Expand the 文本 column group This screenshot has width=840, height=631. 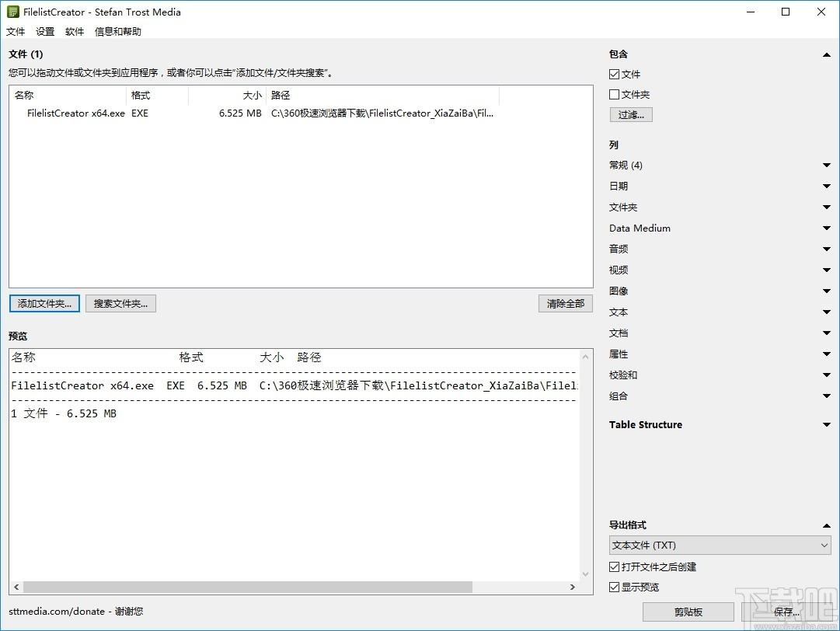click(x=827, y=312)
